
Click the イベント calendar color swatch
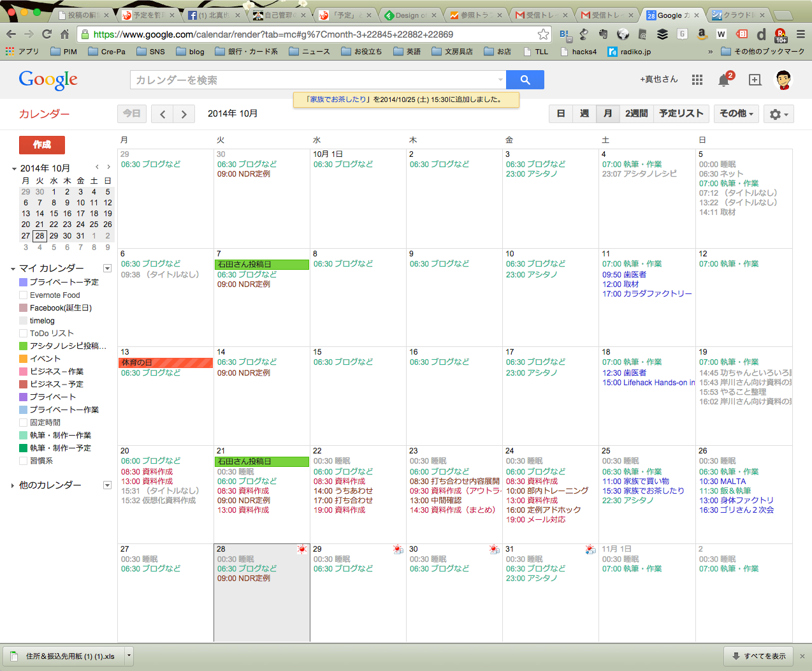click(24, 359)
